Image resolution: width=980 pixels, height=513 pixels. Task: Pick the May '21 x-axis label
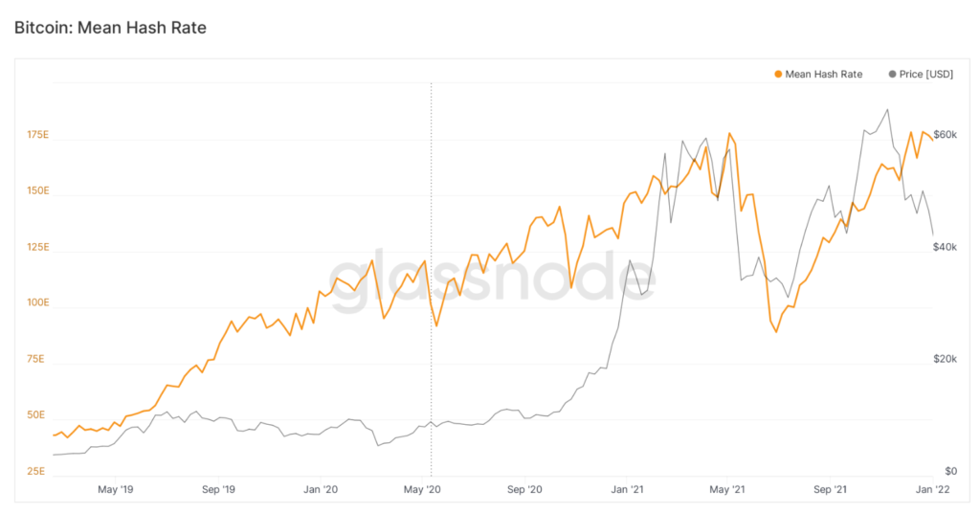point(729,490)
